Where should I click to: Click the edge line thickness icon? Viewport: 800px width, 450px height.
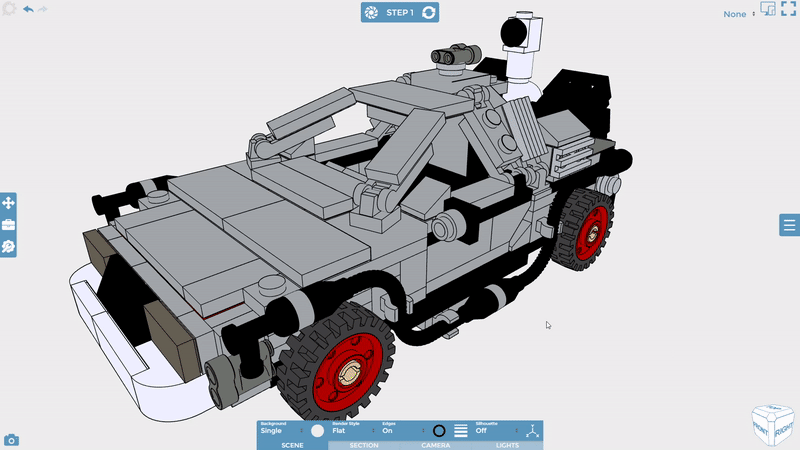click(461, 431)
